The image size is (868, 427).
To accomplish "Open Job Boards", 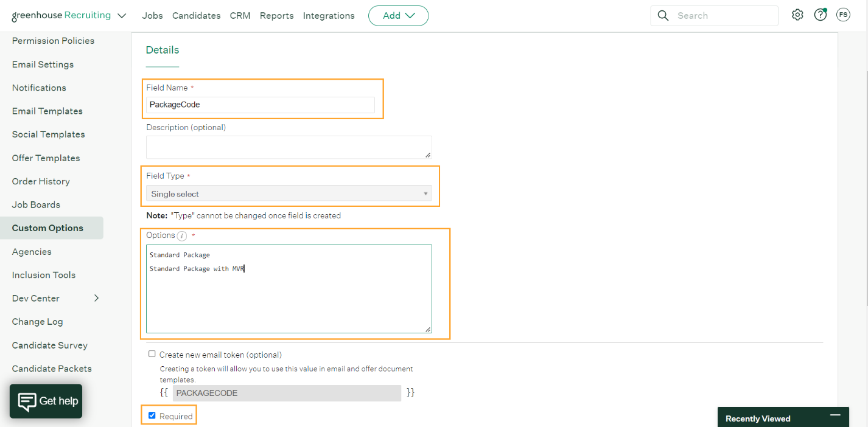I will 36,205.
